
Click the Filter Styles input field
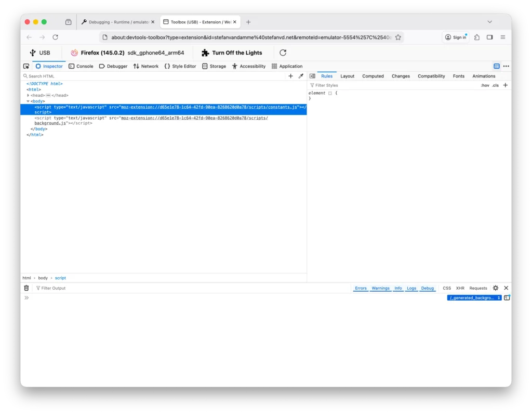(332, 85)
